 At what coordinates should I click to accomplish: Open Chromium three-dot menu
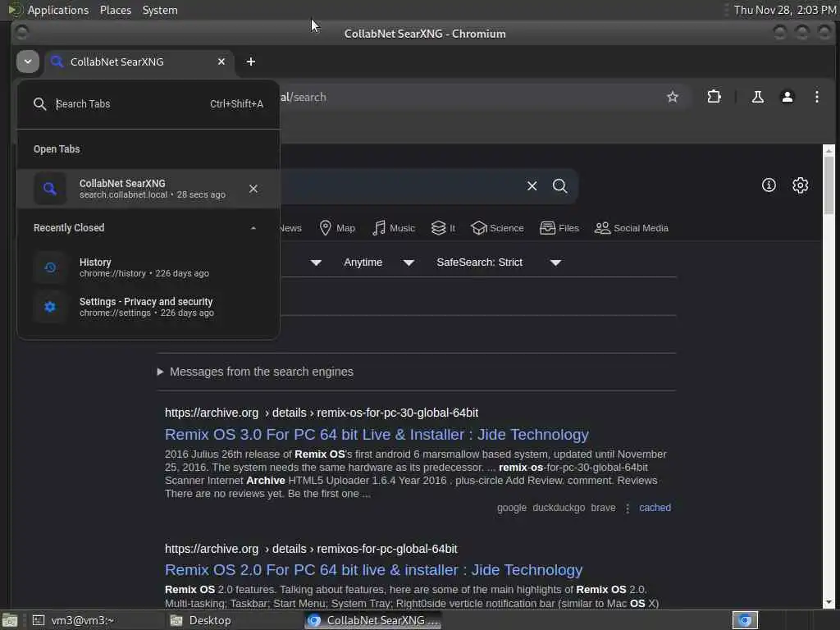817,97
